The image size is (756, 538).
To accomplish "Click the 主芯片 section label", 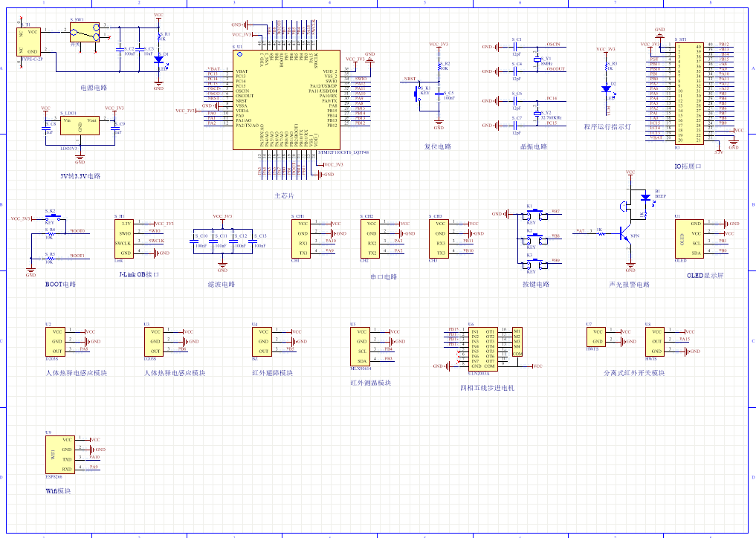I will 284,195.
